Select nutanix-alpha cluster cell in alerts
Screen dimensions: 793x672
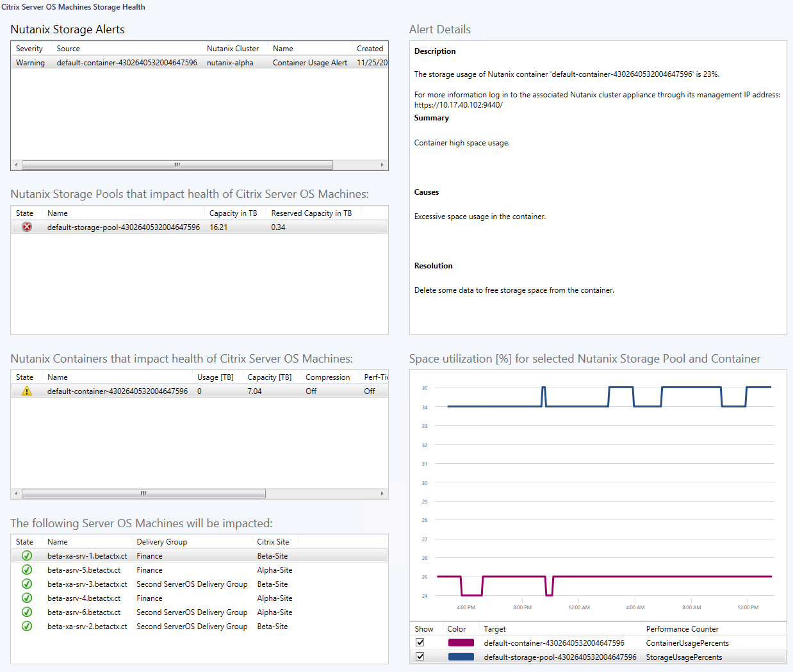tap(230, 63)
